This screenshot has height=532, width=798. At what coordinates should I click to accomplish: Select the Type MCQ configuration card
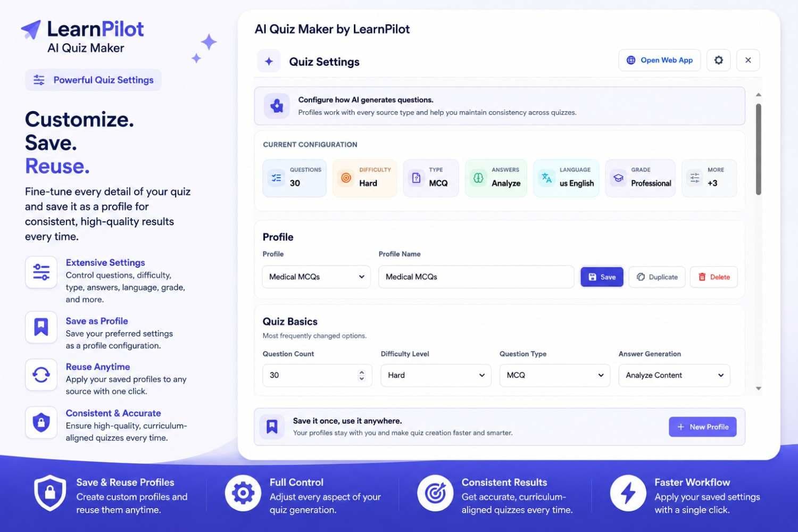point(431,178)
